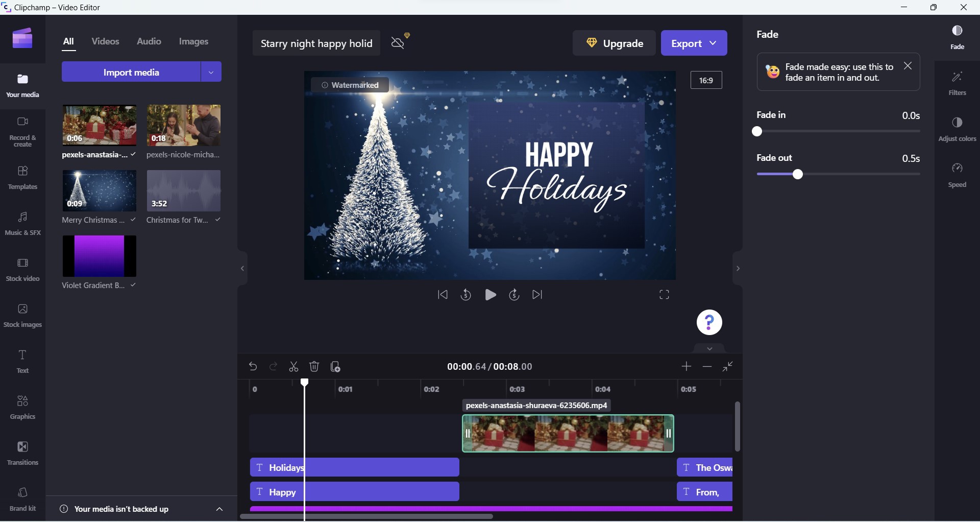Open the Templates sidebar panel

(22, 177)
